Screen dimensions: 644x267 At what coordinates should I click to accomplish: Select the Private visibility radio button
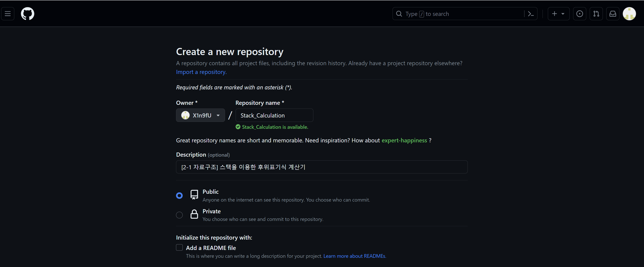[x=179, y=215]
